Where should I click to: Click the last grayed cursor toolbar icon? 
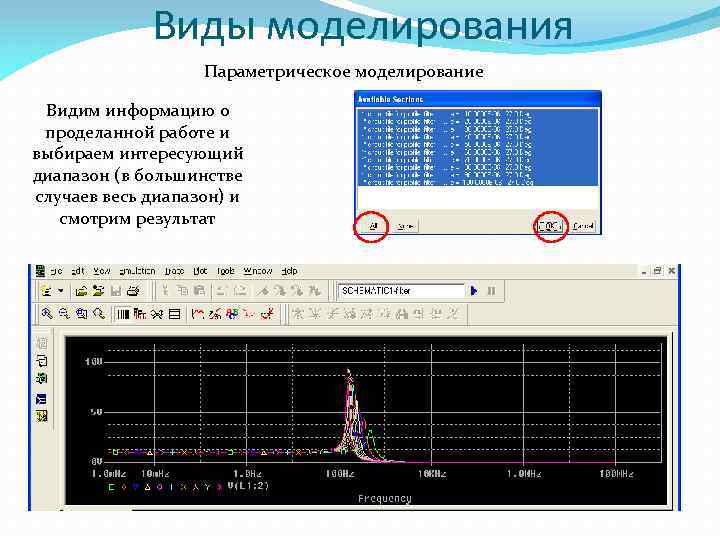[x=453, y=314]
